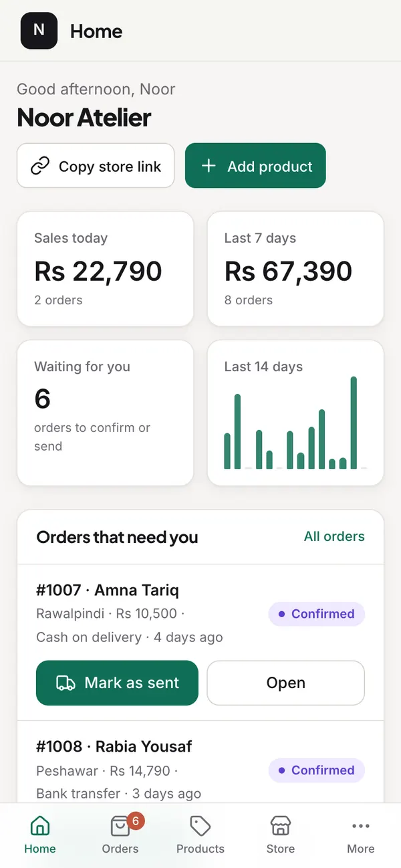
Task: Tap the Last 14 days bar chart
Action: click(295, 413)
